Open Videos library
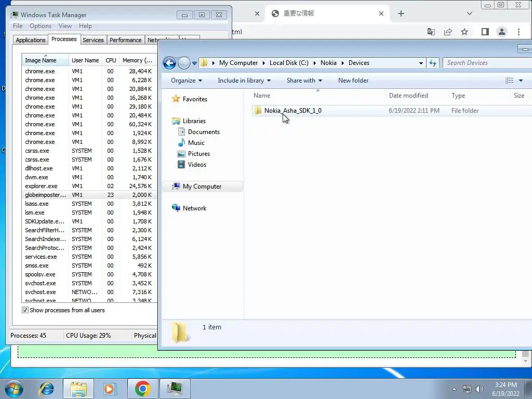The height and width of the screenshot is (399, 532). (x=197, y=165)
